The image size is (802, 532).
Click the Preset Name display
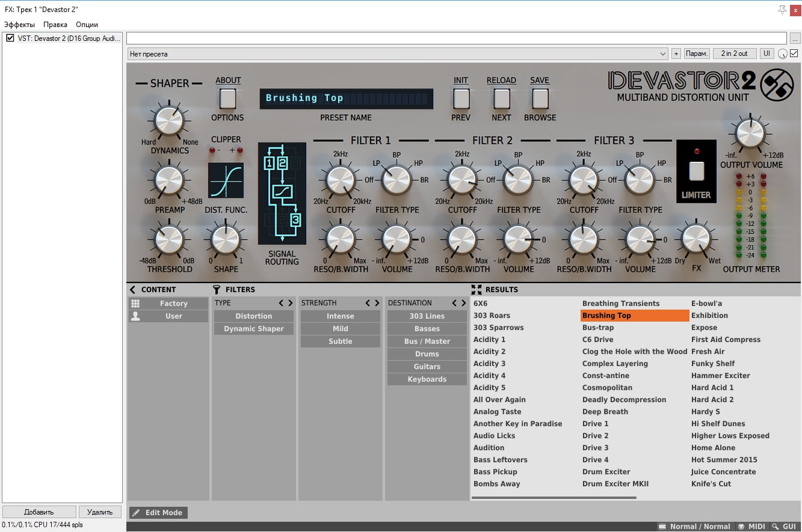click(x=346, y=99)
